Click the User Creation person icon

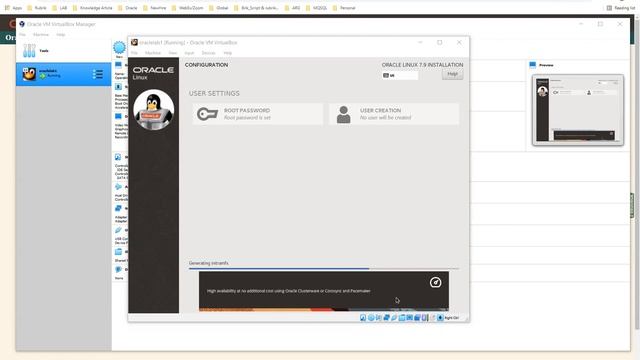tap(344, 114)
